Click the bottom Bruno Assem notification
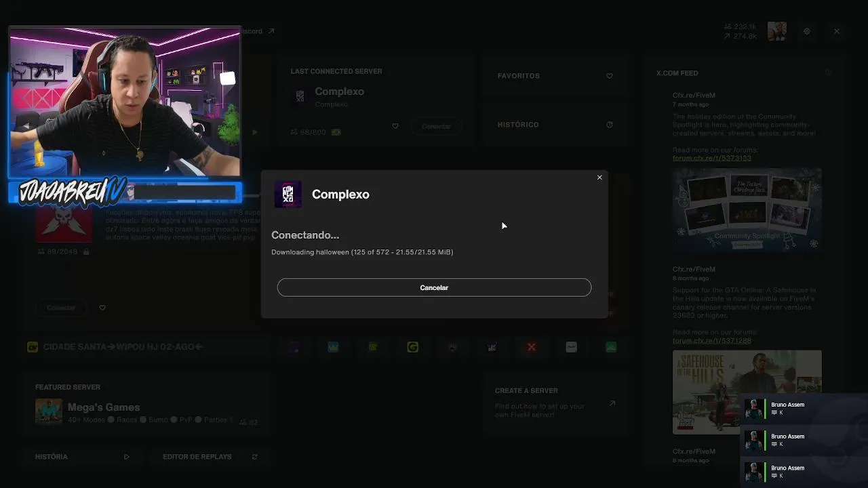The image size is (868, 488). pos(804,472)
